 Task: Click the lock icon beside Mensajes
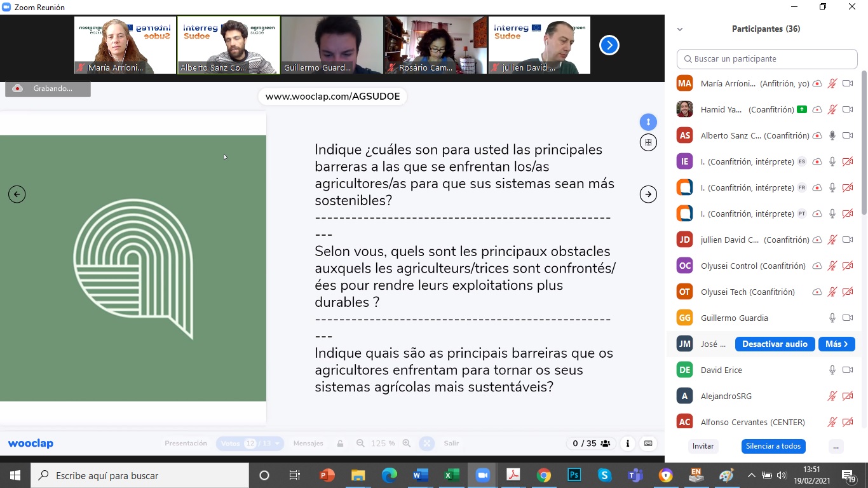coord(340,444)
